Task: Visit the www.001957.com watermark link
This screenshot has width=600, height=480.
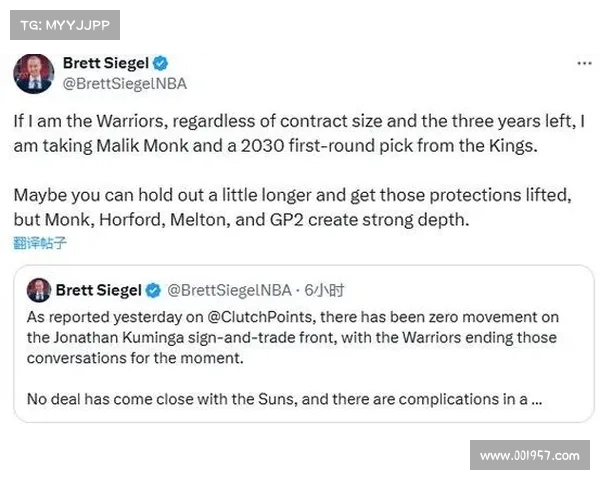Action: click(x=529, y=455)
